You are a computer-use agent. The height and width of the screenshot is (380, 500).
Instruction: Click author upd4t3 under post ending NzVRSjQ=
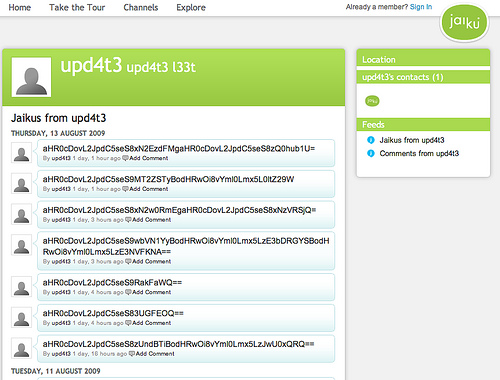point(61,220)
